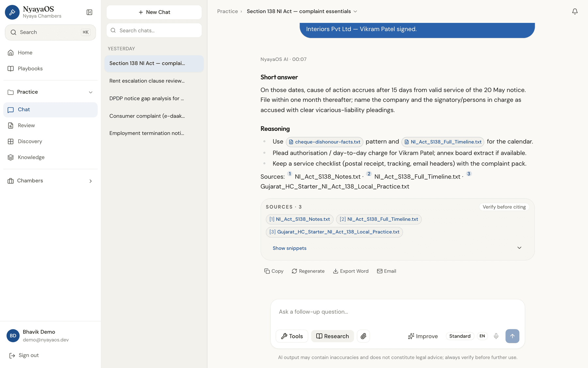Click the BD user avatar
The image size is (588, 368).
coord(13,336)
